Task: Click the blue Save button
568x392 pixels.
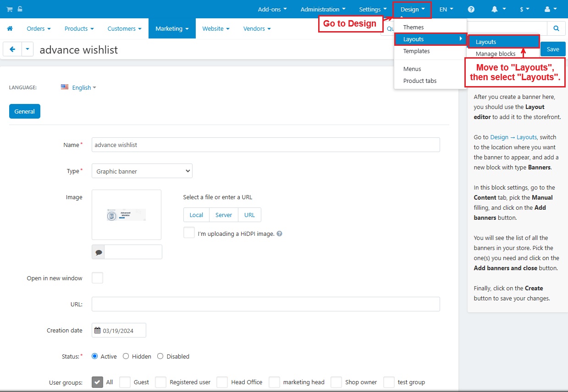Action: tap(553, 49)
